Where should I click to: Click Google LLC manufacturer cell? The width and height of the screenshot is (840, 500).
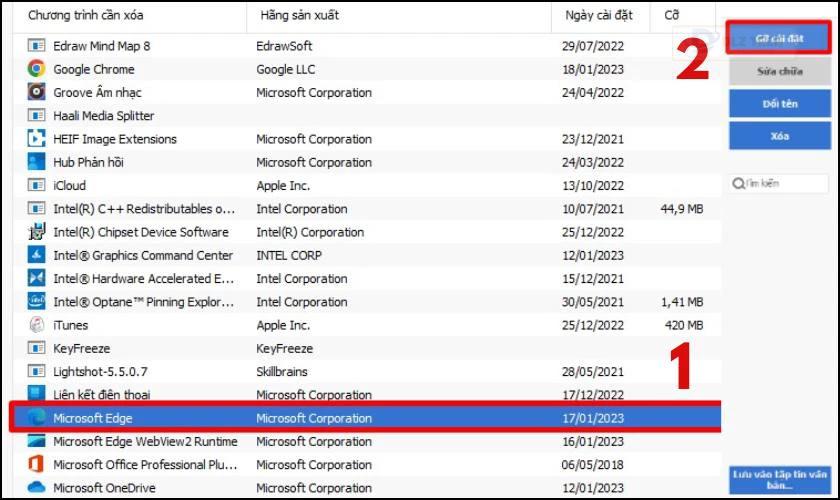(286, 69)
